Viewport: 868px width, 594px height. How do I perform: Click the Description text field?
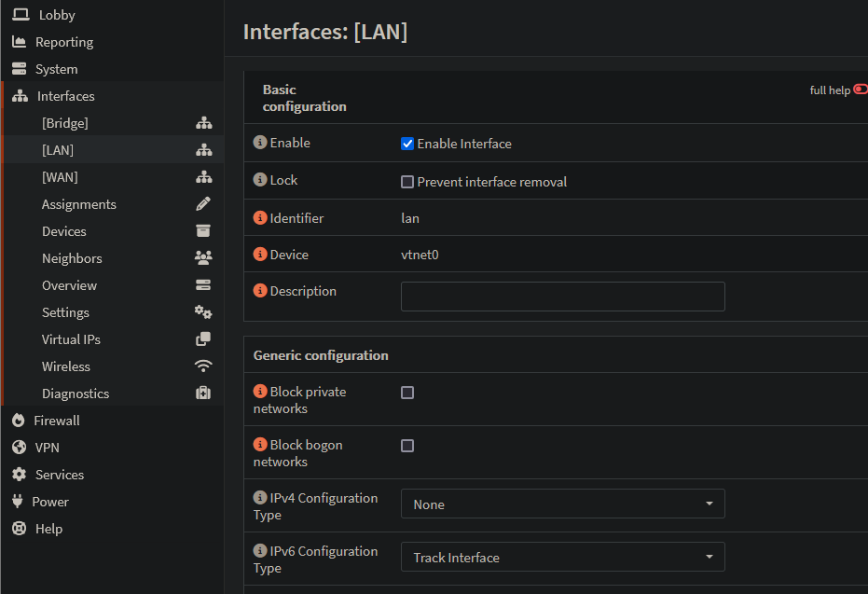(562, 297)
